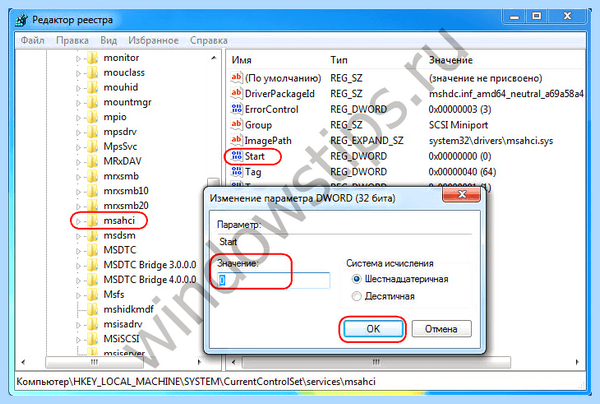
Task: Click the tree pane horizontal scrollbar thumb
Action: [x=95, y=362]
